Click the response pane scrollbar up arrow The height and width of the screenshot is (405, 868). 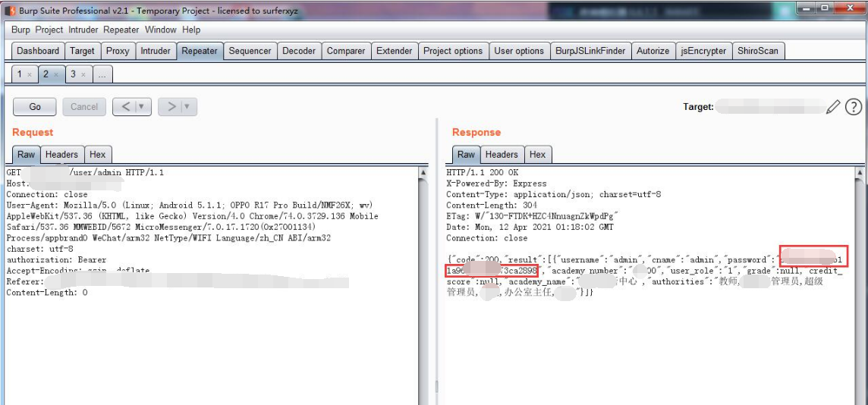859,172
